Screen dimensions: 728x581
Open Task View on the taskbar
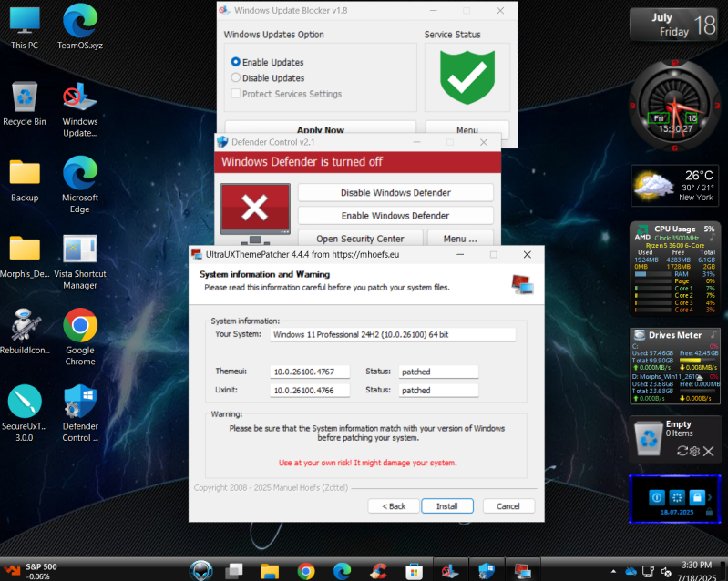tap(235, 571)
